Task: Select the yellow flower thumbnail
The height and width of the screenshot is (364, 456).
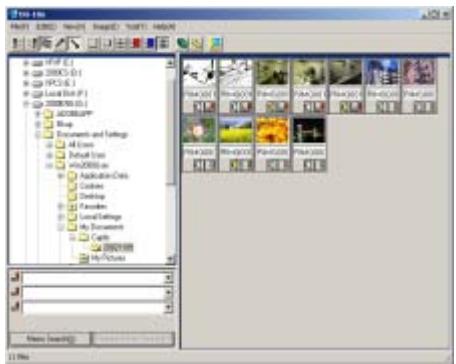Action: click(x=272, y=130)
